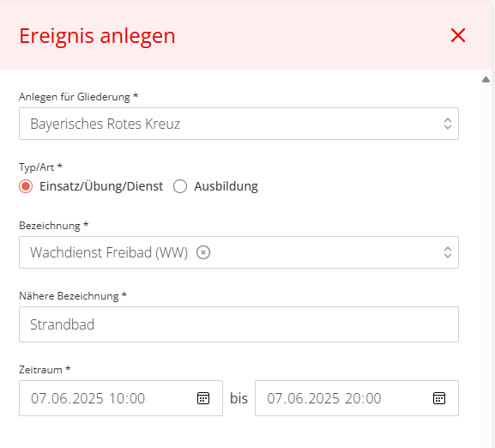Click the scroll-up arrow of the dialog

tap(486, 79)
